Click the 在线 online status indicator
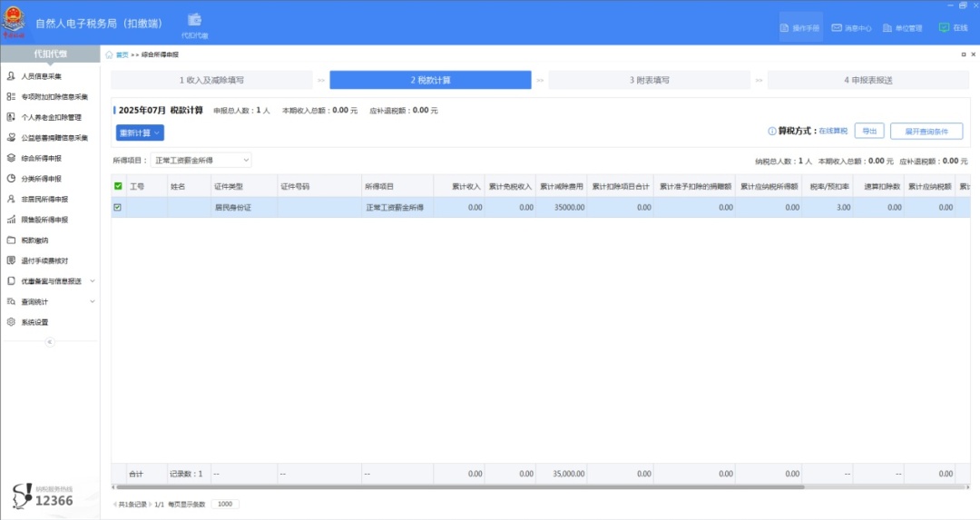 [x=953, y=28]
